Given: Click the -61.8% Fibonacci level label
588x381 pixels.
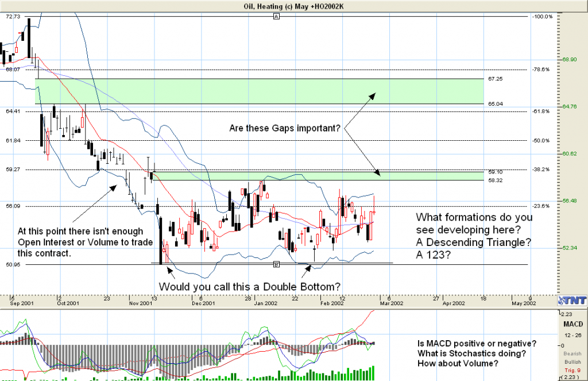Looking at the screenshot, I should pyautogui.click(x=541, y=111).
